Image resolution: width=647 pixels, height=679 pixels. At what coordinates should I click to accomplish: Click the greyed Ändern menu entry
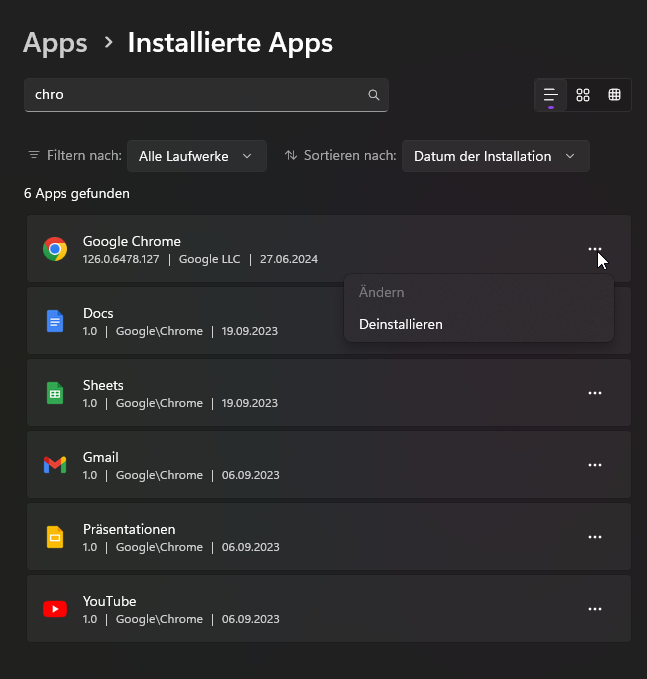(479, 292)
